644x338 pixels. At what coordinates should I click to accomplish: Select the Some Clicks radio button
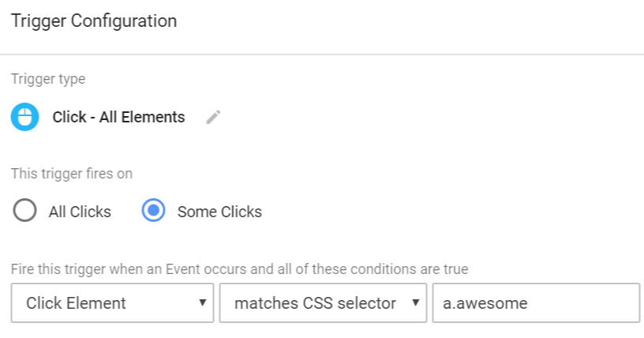(153, 211)
